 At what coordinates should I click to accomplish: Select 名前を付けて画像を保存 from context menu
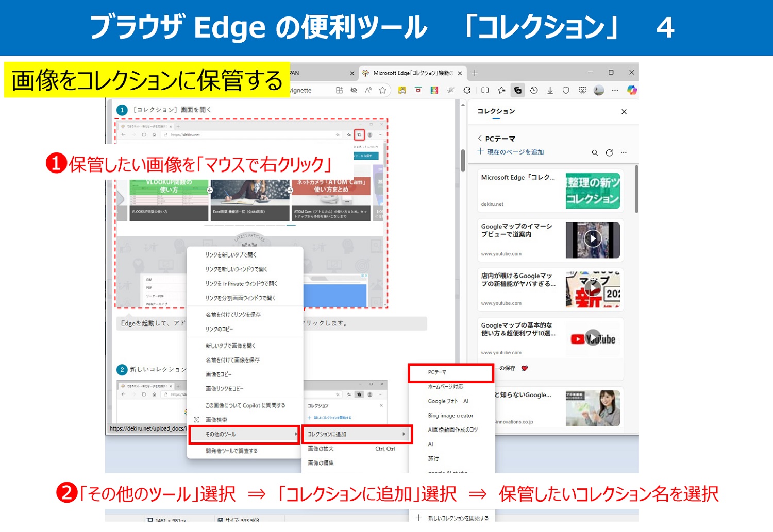232,360
